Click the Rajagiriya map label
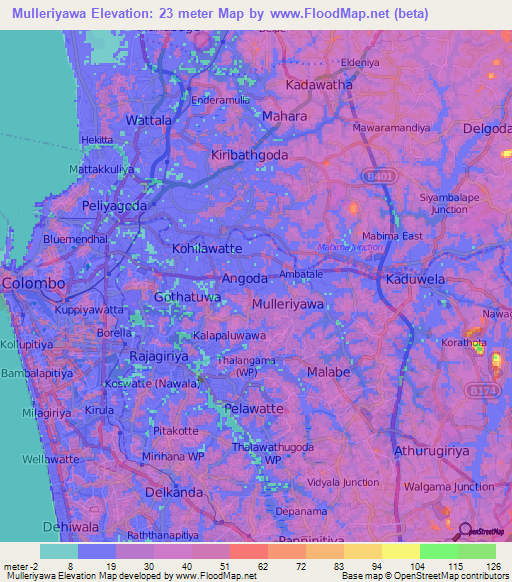 point(159,356)
